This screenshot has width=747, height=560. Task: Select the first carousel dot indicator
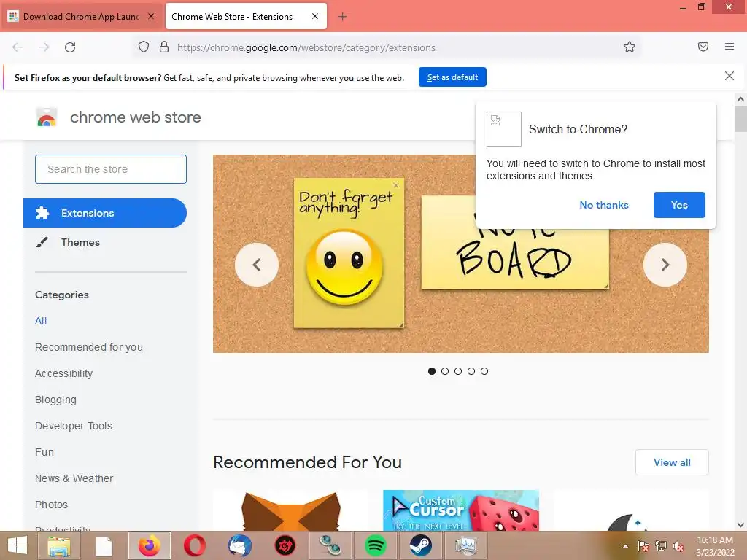432,371
